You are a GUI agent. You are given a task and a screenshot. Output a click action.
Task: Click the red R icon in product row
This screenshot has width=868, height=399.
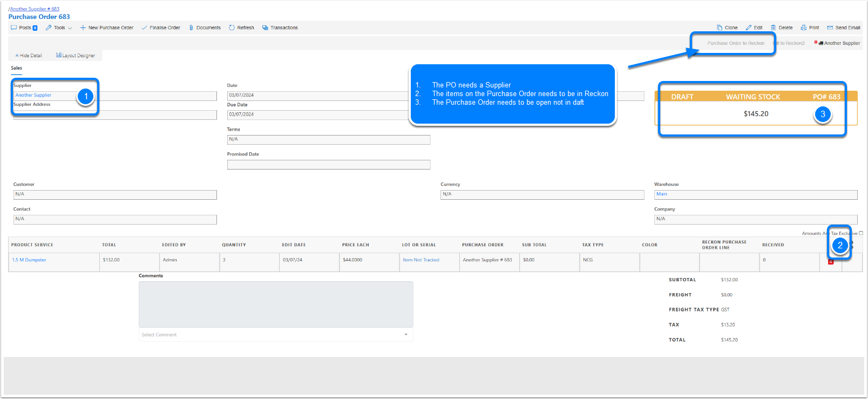tap(831, 262)
